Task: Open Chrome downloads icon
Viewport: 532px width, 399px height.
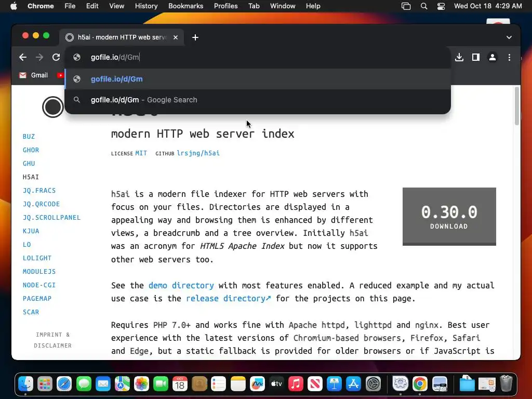Action: (459, 57)
